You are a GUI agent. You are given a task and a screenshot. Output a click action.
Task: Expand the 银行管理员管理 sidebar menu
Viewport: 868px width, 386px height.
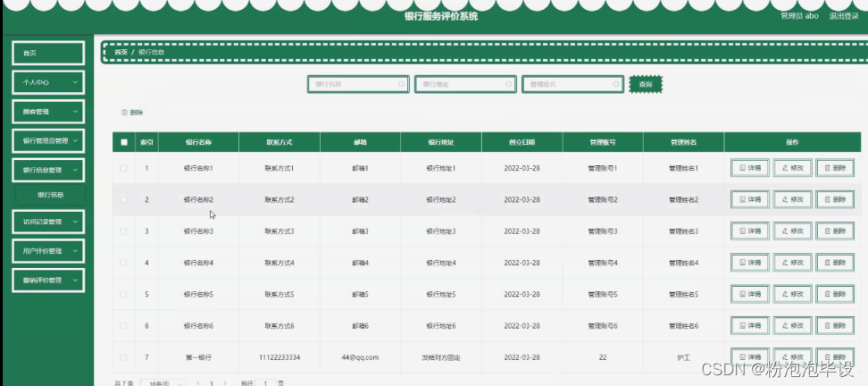click(48, 140)
